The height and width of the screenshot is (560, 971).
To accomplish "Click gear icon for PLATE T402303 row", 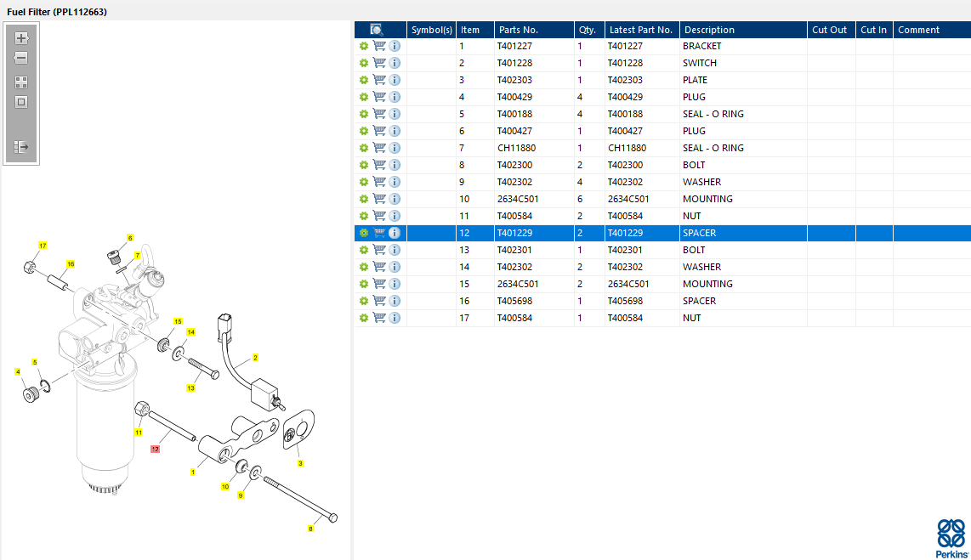I will tap(364, 80).
